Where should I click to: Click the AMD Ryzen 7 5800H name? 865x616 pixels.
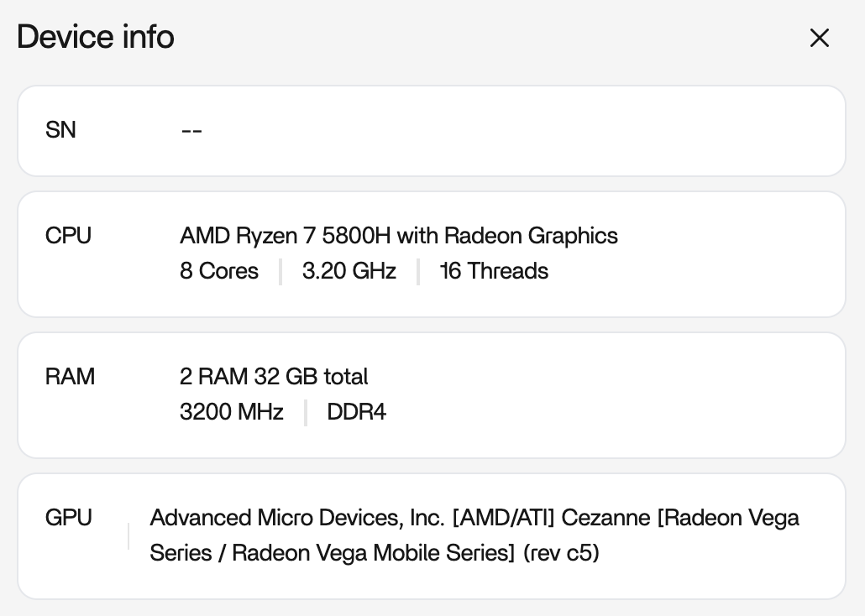398,236
